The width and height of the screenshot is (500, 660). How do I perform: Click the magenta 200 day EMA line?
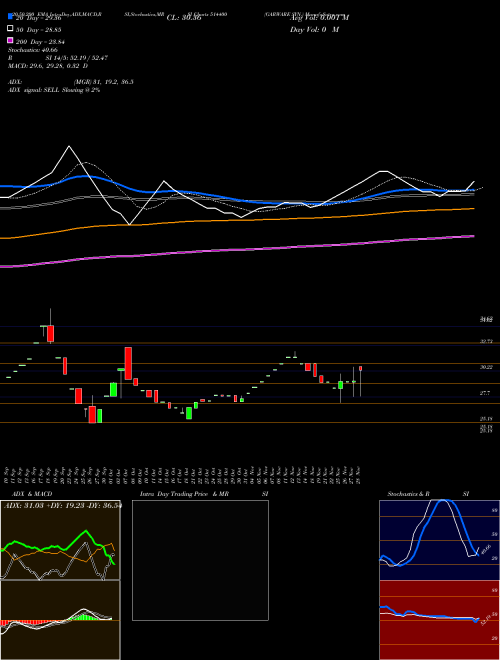[237, 250]
